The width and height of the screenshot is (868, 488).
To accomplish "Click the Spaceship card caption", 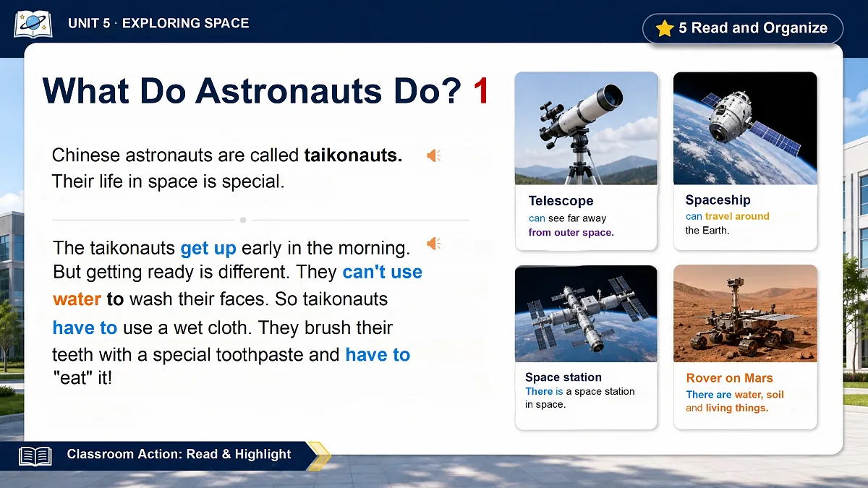I will click(x=727, y=223).
